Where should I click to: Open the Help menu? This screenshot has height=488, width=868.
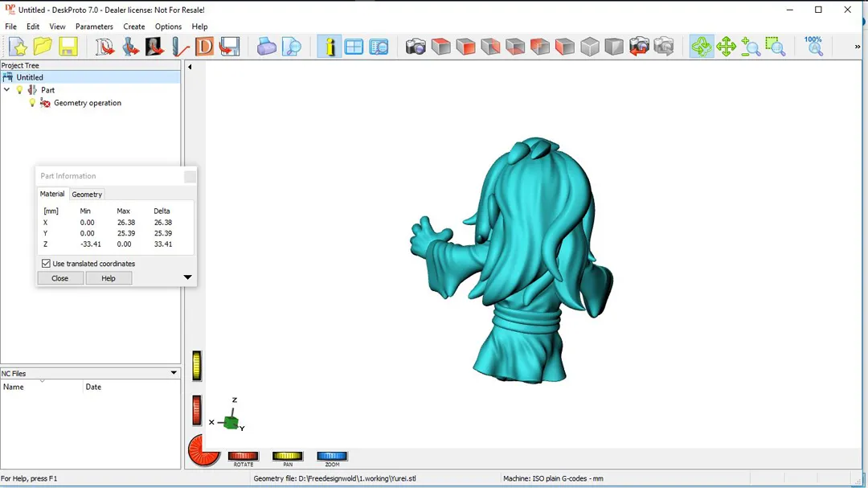(x=200, y=27)
